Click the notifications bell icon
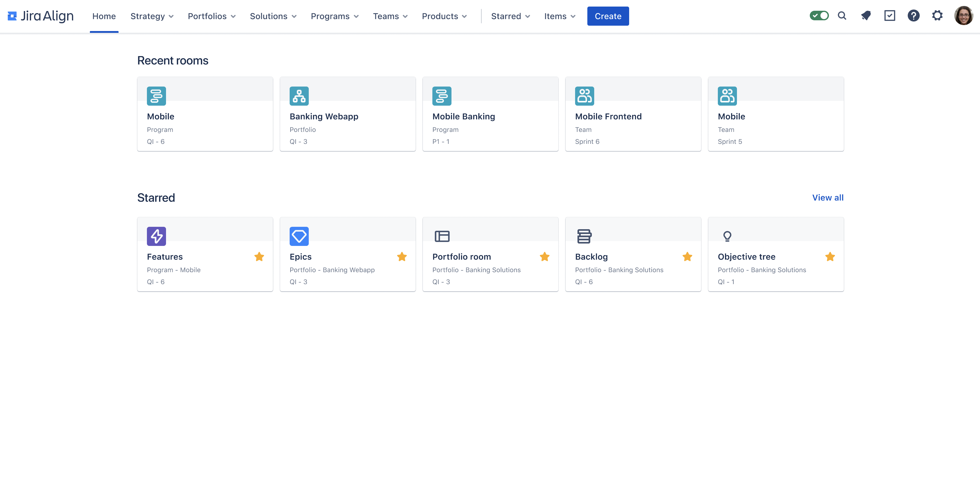Viewport: 980px width, 496px height. click(866, 16)
